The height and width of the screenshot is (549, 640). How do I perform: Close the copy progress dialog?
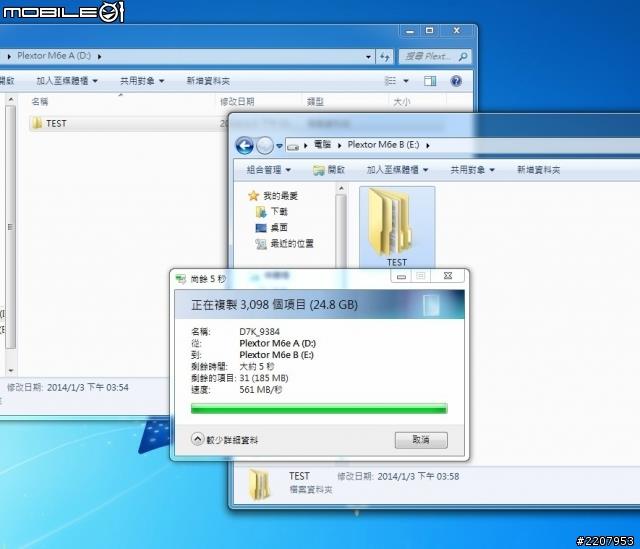pos(447,276)
